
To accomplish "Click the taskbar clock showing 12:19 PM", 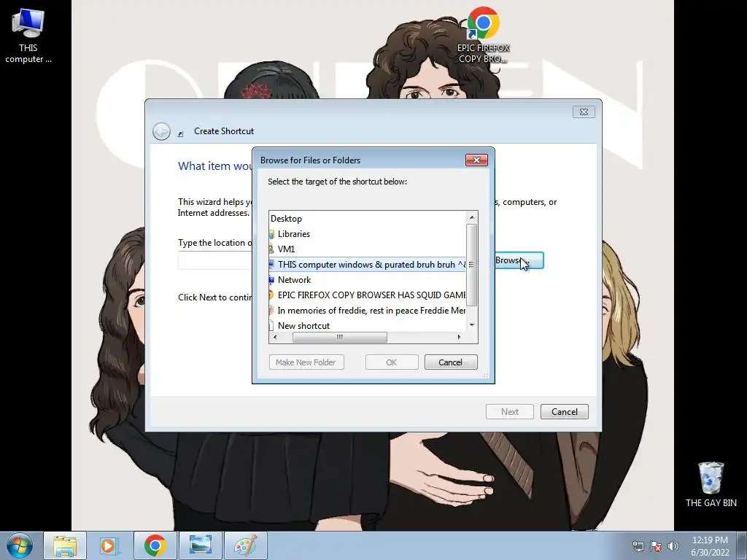I will (x=710, y=545).
